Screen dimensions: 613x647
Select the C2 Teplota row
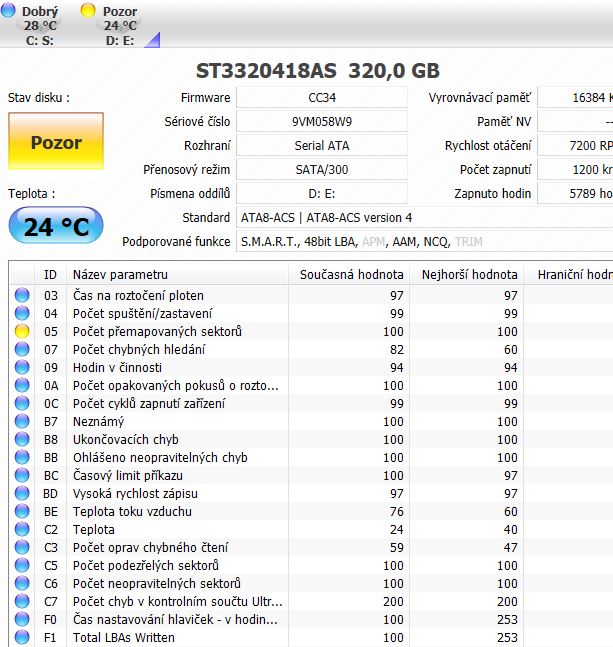coord(311,529)
